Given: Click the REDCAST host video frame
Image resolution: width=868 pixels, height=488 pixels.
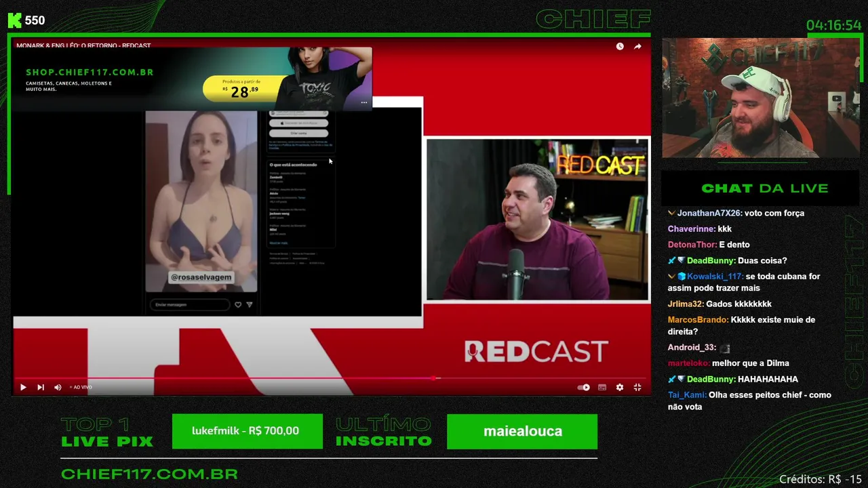Looking at the screenshot, I should coord(537,220).
